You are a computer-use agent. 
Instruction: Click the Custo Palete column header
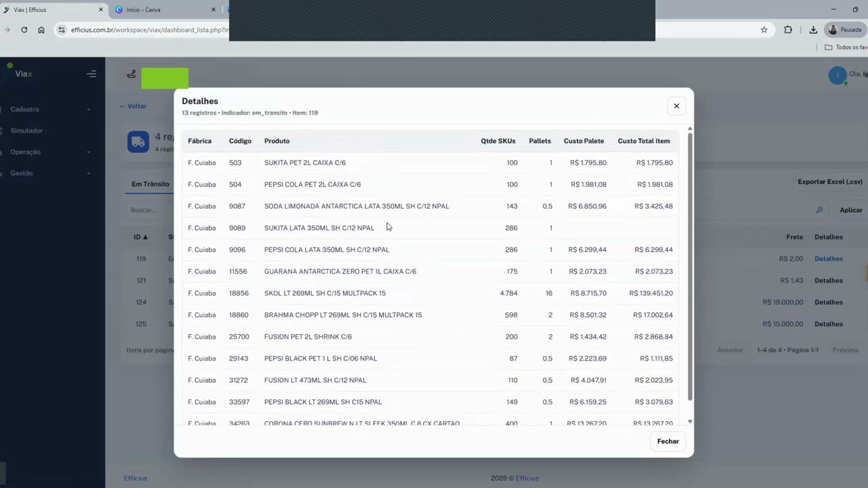pos(584,141)
